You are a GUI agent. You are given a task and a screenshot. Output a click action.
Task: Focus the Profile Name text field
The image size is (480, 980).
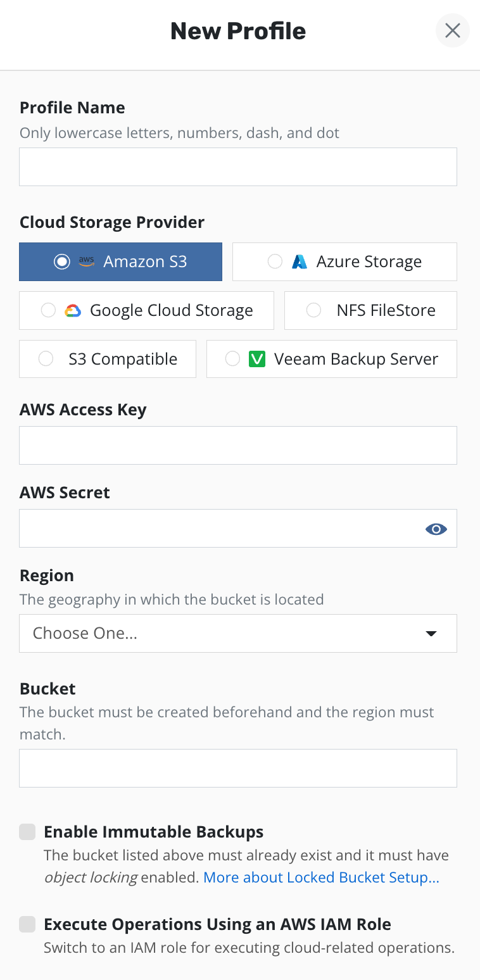click(238, 167)
